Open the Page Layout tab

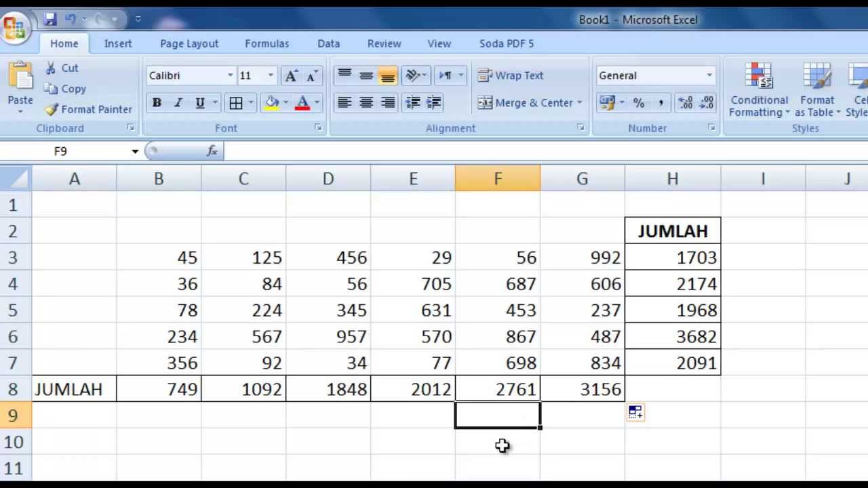point(189,43)
